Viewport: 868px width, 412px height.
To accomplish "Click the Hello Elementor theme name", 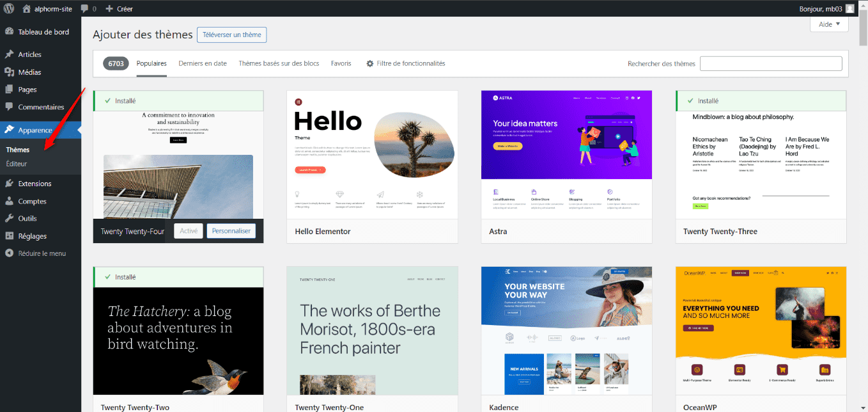I will [323, 232].
